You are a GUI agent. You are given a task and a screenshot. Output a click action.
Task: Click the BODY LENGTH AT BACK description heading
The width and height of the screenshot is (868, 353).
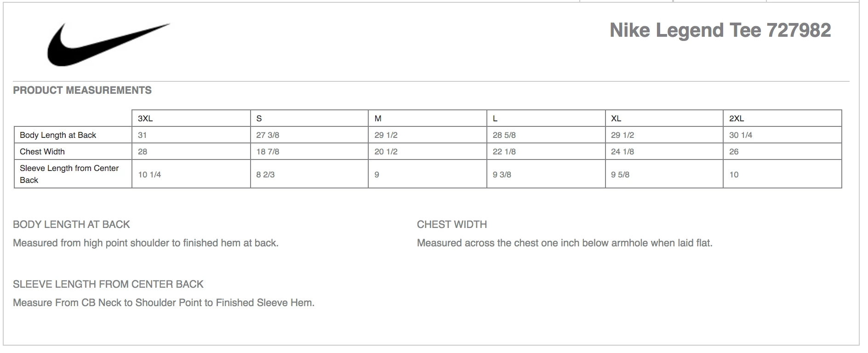71,225
